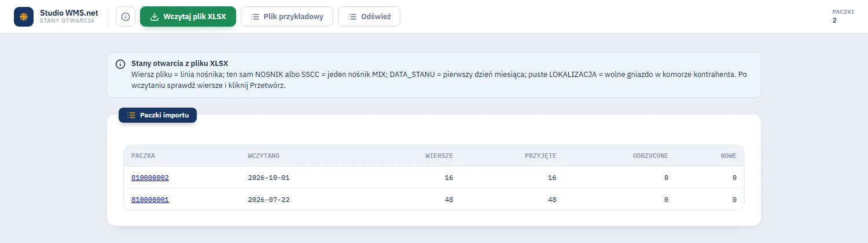Click the PACZKA column header
The height and width of the screenshot is (243, 868).
point(143,156)
